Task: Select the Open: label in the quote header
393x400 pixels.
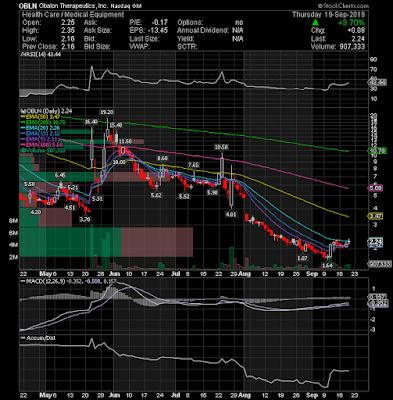Action: (32, 23)
